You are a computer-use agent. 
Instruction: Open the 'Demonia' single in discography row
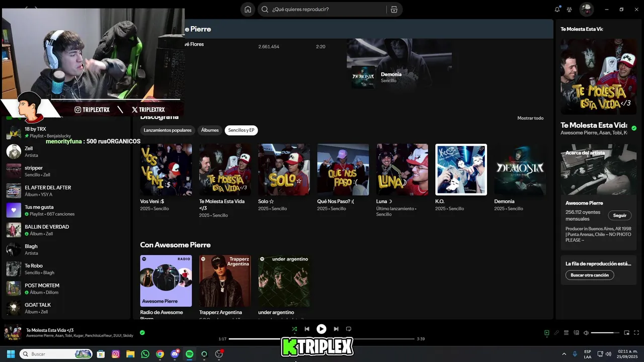click(x=520, y=177)
